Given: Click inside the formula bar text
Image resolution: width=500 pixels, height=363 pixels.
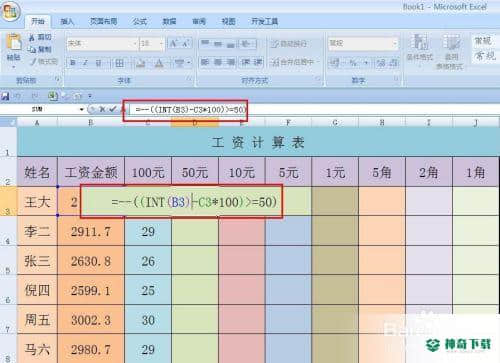Looking at the screenshot, I should click(x=191, y=109).
